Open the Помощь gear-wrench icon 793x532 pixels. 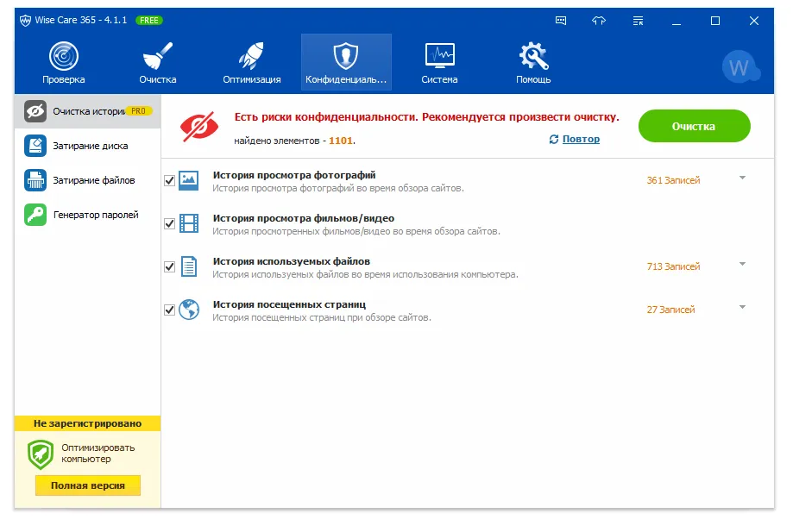(x=533, y=55)
